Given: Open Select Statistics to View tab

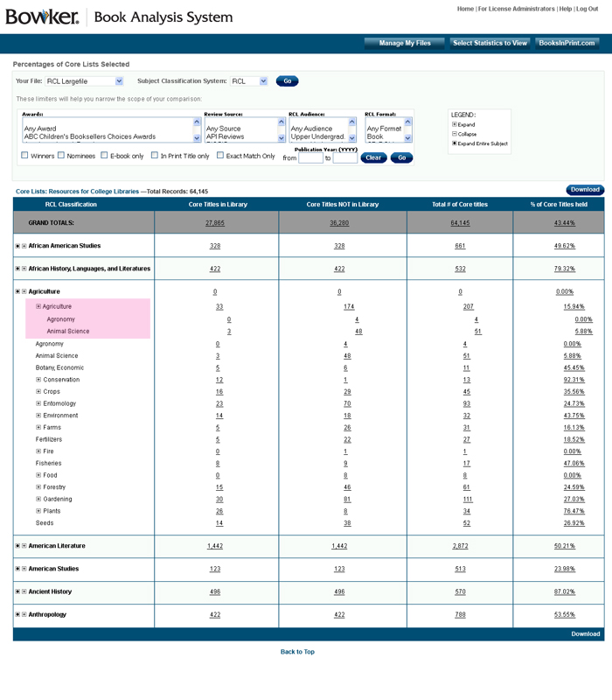Looking at the screenshot, I should click(490, 43).
